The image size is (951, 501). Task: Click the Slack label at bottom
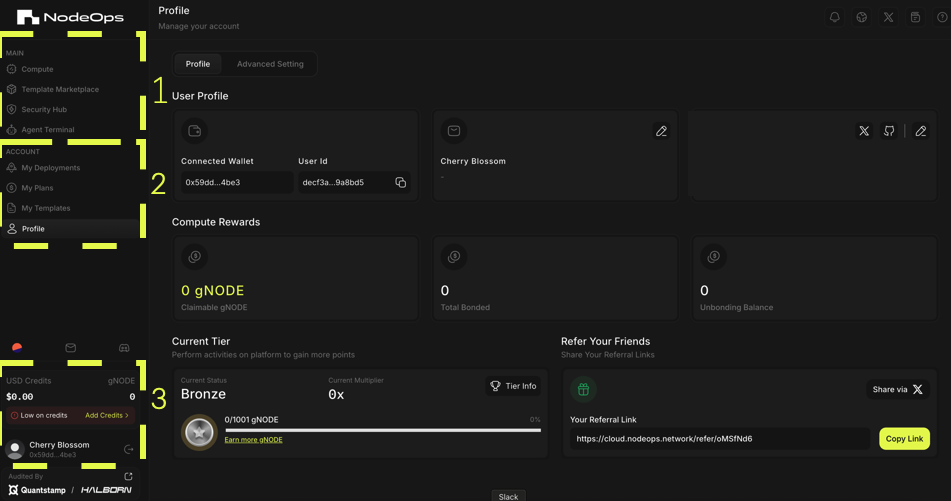508,497
